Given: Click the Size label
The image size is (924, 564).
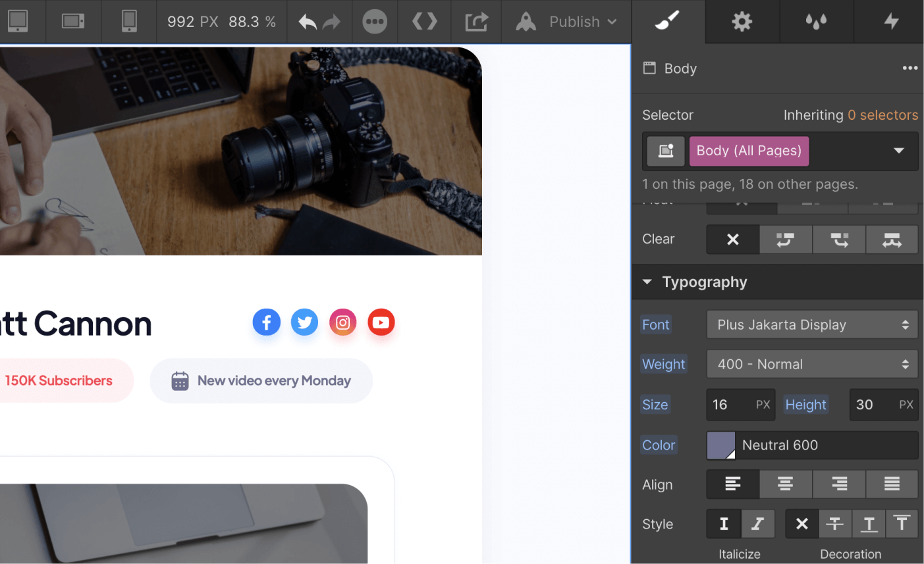Looking at the screenshot, I should point(655,405).
